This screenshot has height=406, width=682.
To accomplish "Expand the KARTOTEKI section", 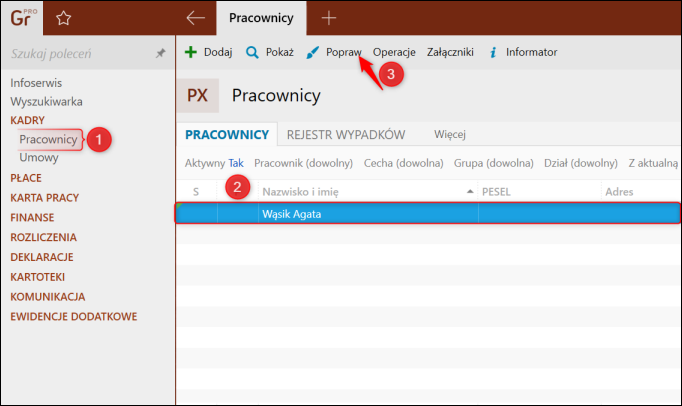I will (x=37, y=277).
